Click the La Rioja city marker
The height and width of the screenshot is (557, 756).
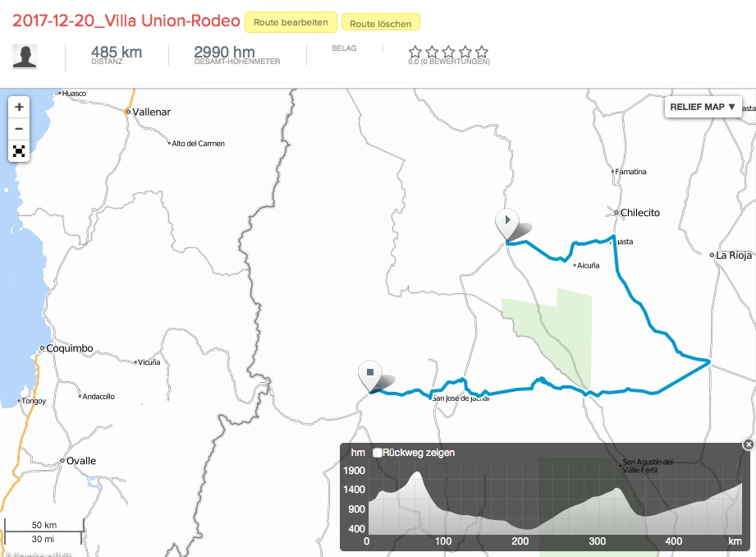[x=712, y=255]
